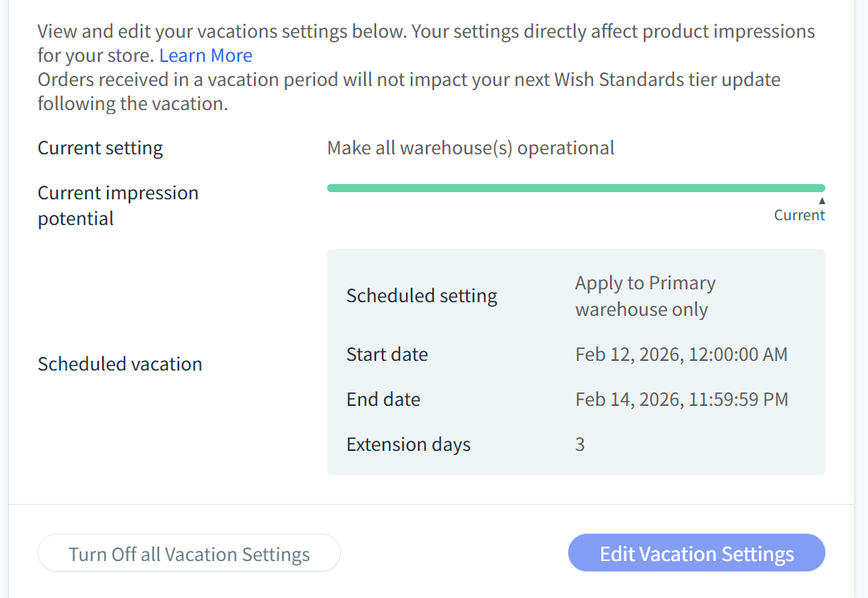Click the green impression potential bar
The height and width of the screenshot is (598, 868).
click(x=575, y=188)
